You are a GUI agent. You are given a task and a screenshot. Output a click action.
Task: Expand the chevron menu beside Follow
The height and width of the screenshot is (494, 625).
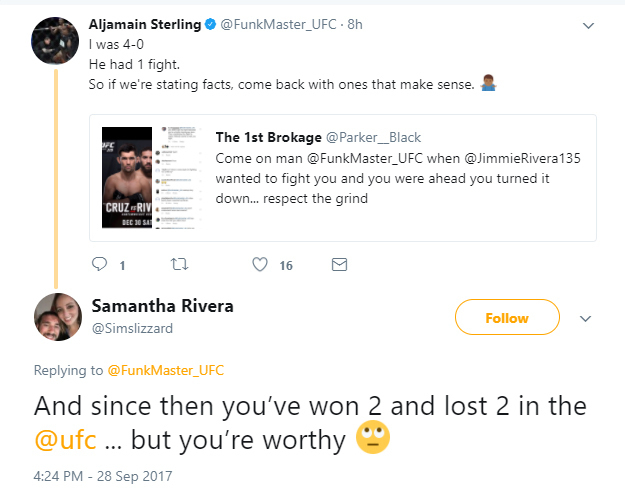pyautogui.click(x=586, y=318)
